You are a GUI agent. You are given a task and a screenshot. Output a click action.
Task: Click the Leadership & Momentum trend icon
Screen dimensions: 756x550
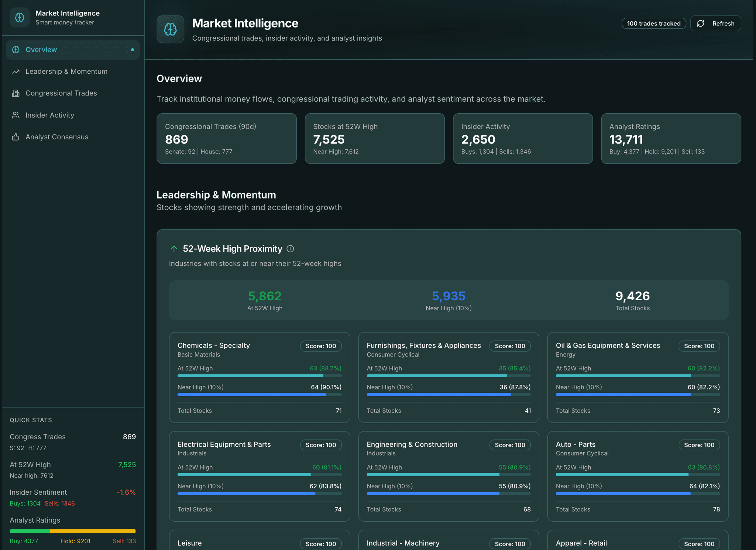(16, 72)
